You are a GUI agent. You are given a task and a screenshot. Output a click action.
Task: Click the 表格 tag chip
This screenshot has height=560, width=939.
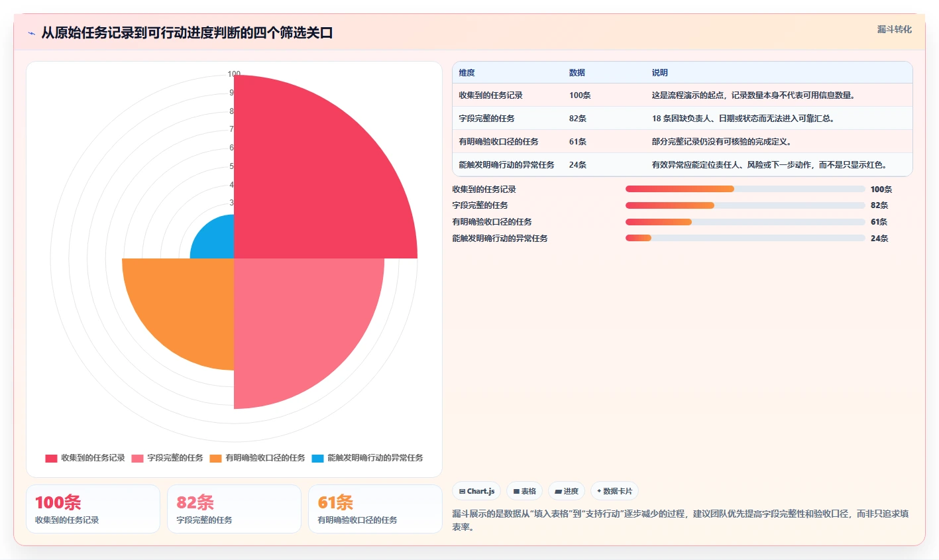point(524,491)
